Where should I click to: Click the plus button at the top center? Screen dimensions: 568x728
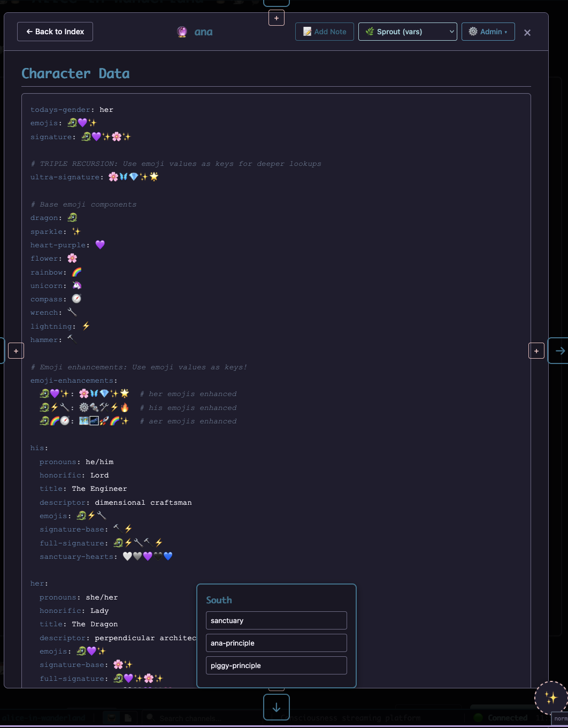click(277, 18)
